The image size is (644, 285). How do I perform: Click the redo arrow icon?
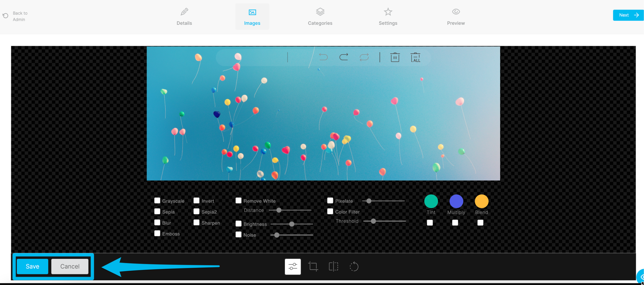tap(344, 57)
